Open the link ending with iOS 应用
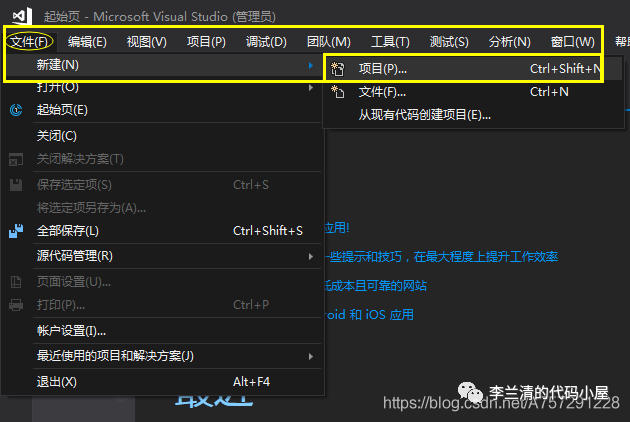This screenshot has height=422, width=630. pyautogui.click(x=369, y=315)
